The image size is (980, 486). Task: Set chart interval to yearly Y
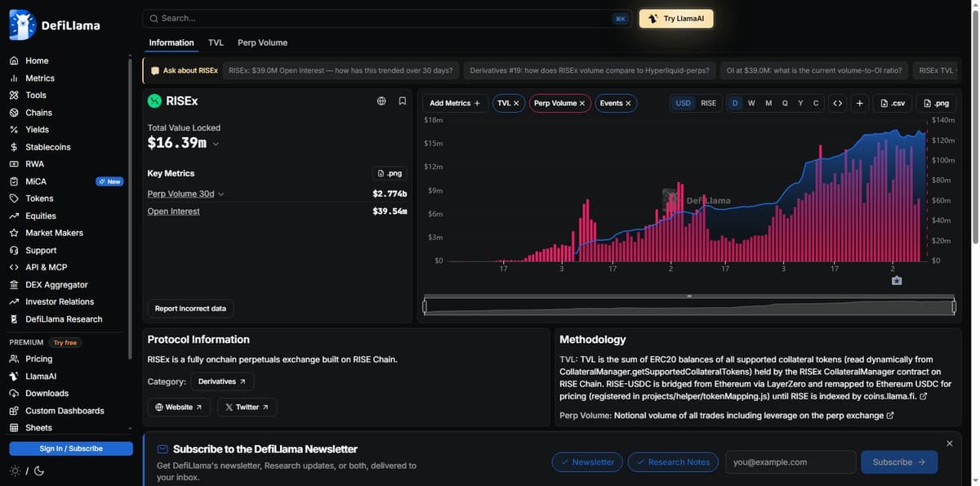[800, 103]
